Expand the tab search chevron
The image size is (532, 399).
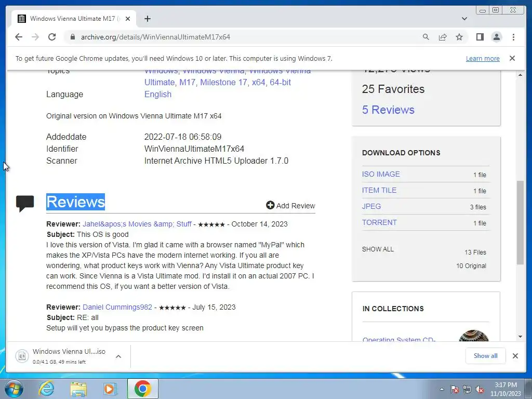point(464,19)
